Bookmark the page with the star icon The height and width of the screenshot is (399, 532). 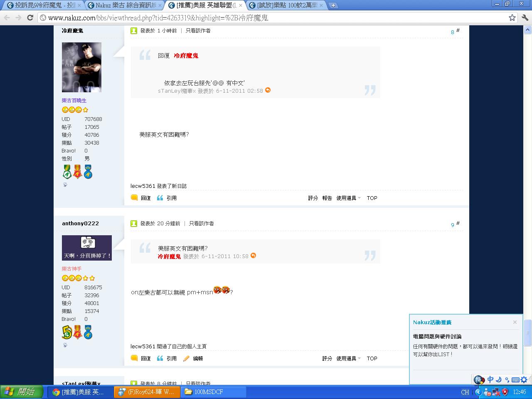(512, 18)
